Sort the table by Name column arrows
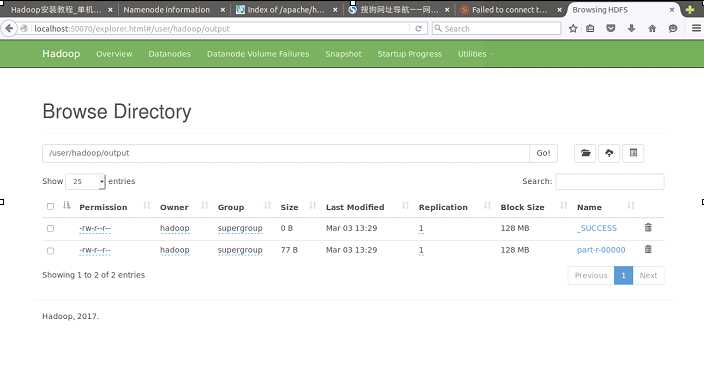This screenshot has height=375, width=704. point(631,206)
